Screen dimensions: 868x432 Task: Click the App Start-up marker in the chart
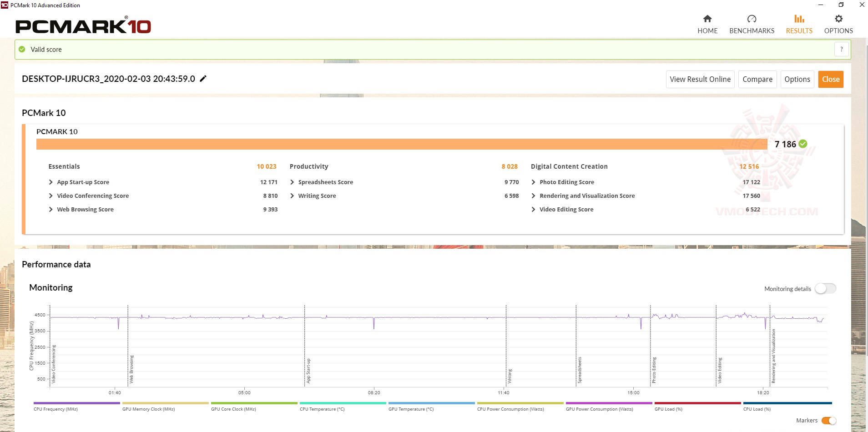coord(308,371)
